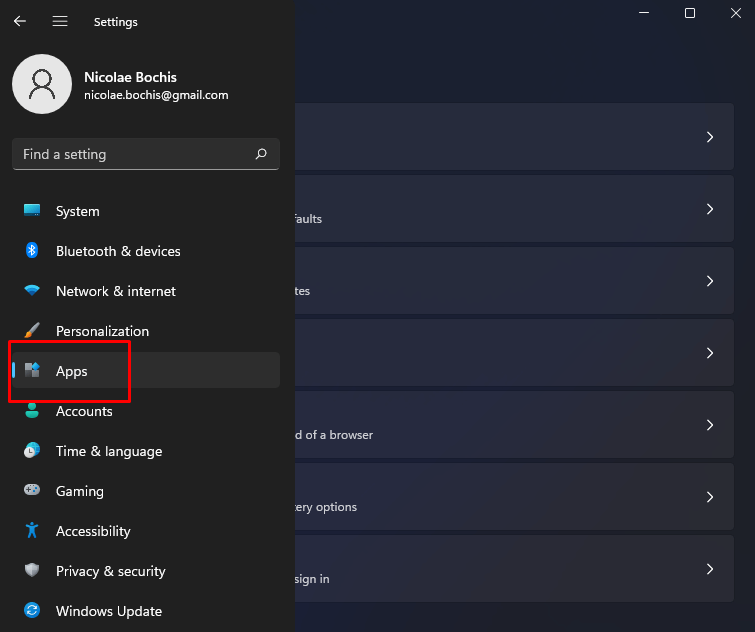The width and height of the screenshot is (755, 632).
Task: Click inside the Find a setting box
Action: coord(130,154)
